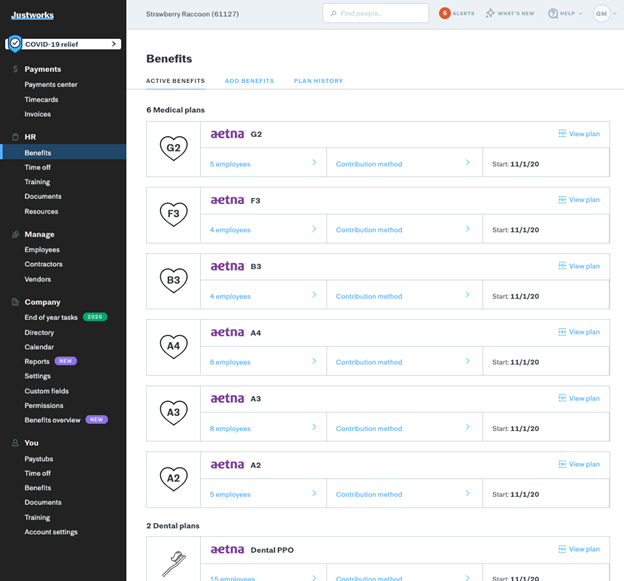Open F3 plan's 4 employees link

(x=230, y=230)
